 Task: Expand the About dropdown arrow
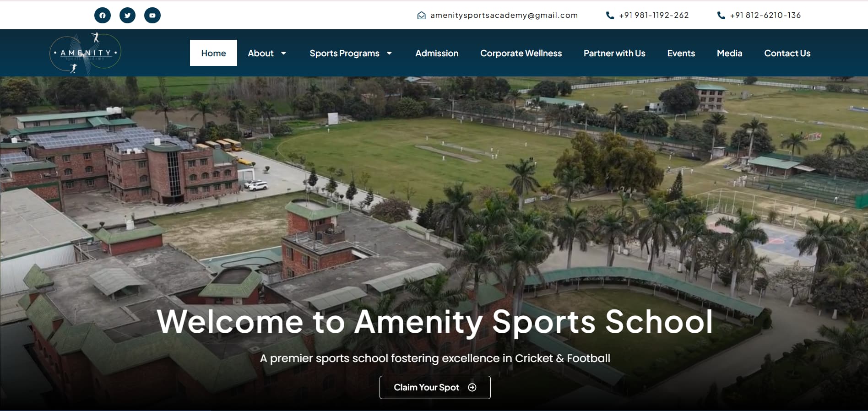point(283,53)
